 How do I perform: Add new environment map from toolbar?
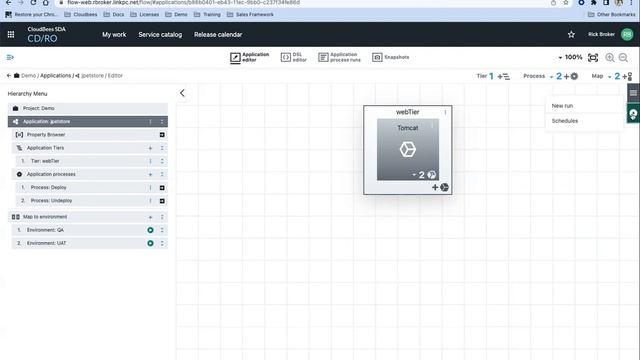(x=627, y=76)
